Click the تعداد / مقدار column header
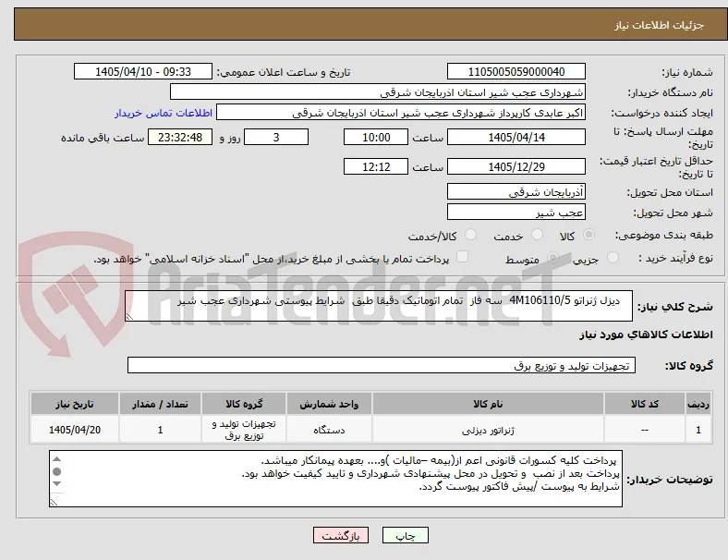This screenshot has width=728, height=560. [160, 404]
